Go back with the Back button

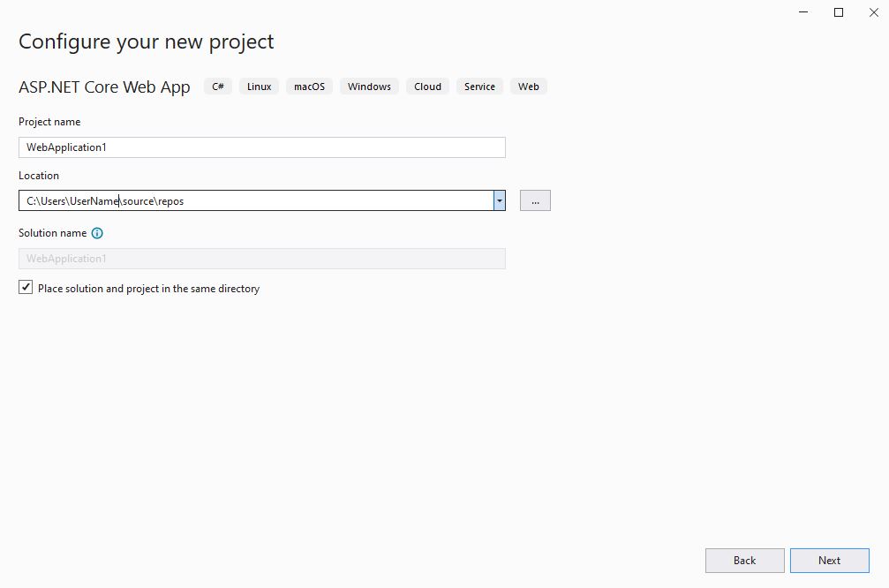tap(744, 561)
